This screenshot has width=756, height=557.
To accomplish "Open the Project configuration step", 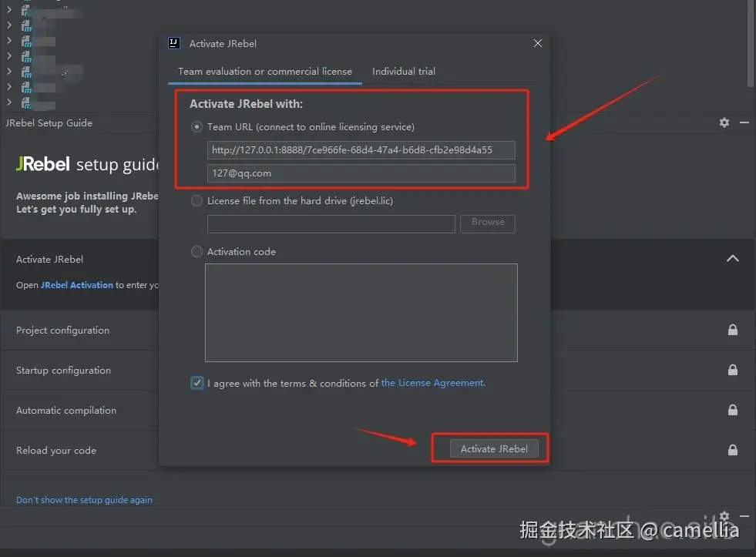I will [x=62, y=330].
